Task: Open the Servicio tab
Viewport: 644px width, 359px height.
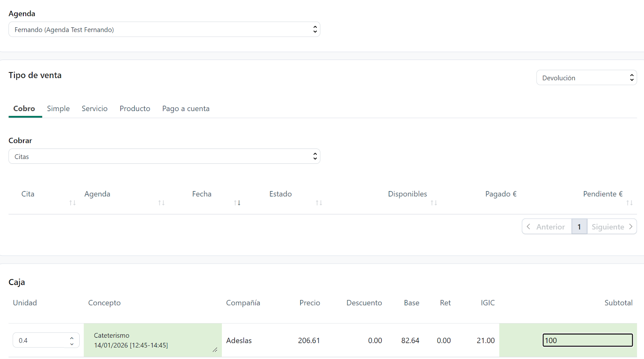Action: 95,109
